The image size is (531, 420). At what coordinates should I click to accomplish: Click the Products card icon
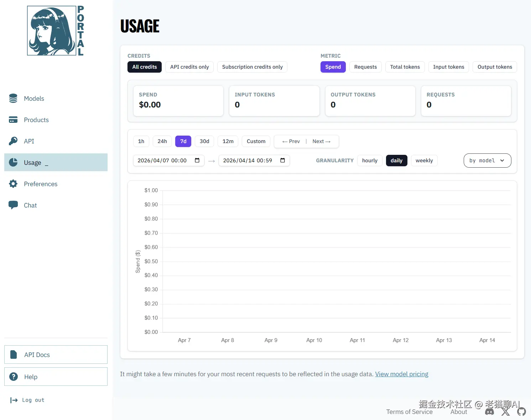[13, 120]
